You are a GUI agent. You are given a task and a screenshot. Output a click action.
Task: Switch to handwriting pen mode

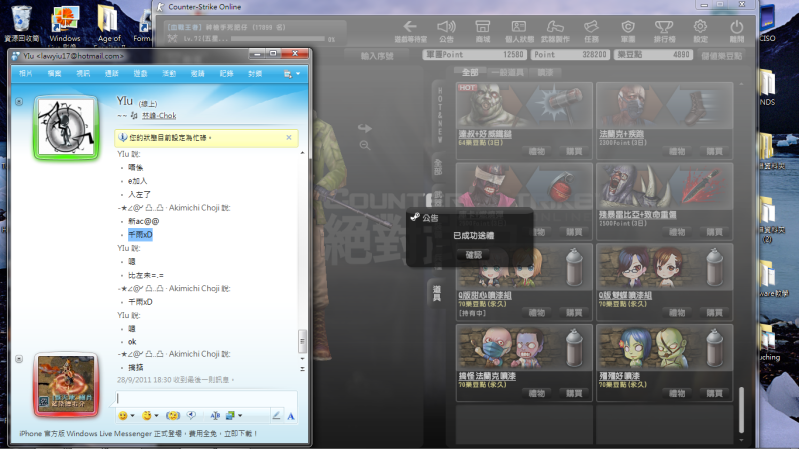(276, 415)
